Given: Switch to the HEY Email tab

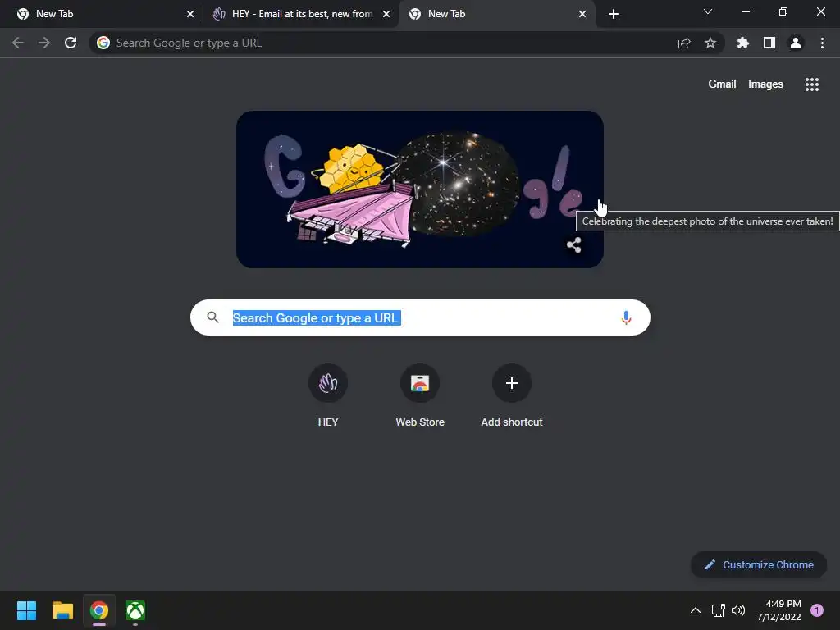Looking at the screenshot, I should pos(302,14).
